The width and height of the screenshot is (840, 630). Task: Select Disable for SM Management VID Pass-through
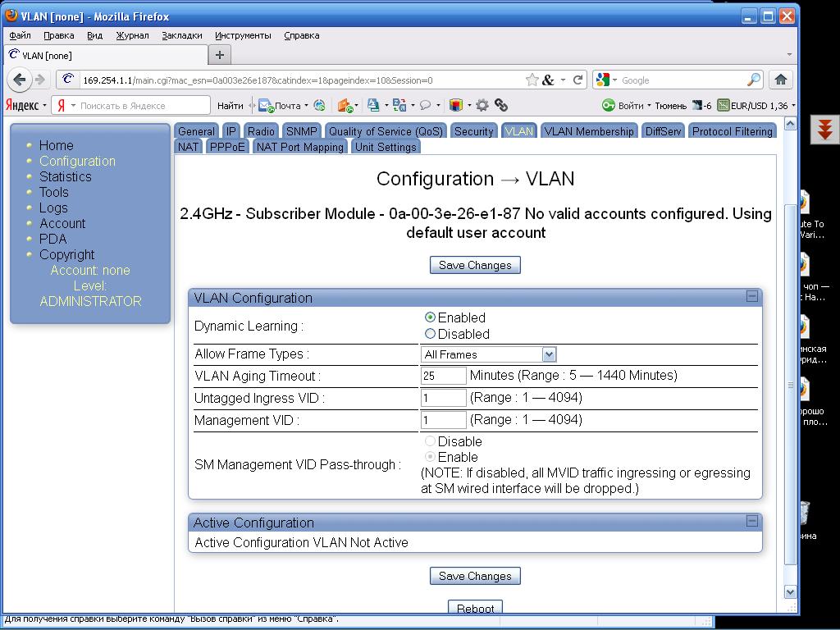(430, 441)
